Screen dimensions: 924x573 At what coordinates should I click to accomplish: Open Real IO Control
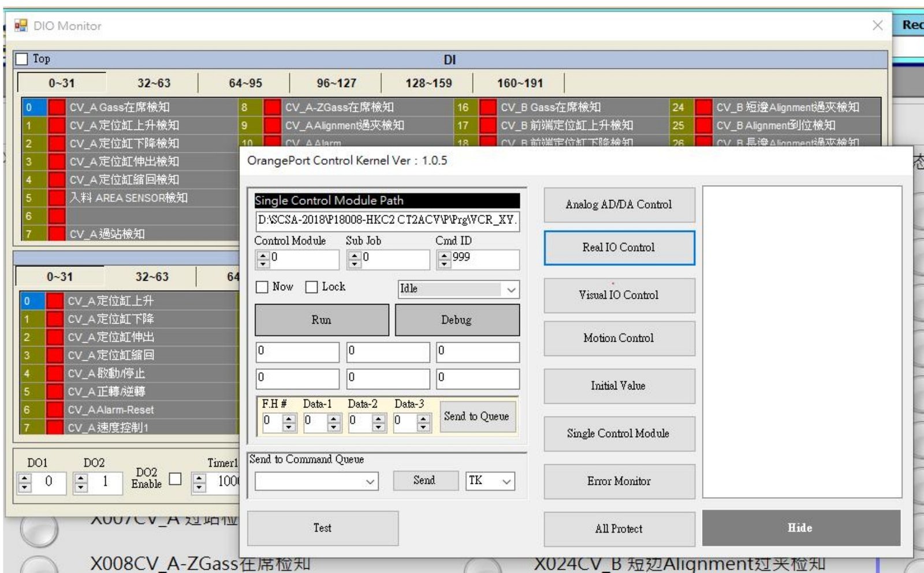pos(619,248)
